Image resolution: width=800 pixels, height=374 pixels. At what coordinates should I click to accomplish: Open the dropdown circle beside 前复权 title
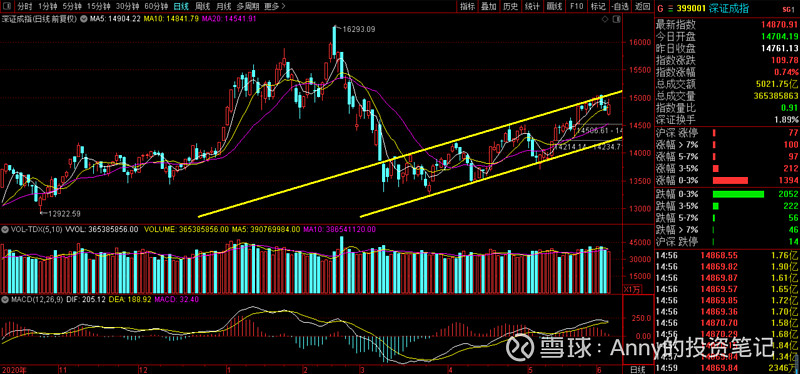[x=83, y=19]
